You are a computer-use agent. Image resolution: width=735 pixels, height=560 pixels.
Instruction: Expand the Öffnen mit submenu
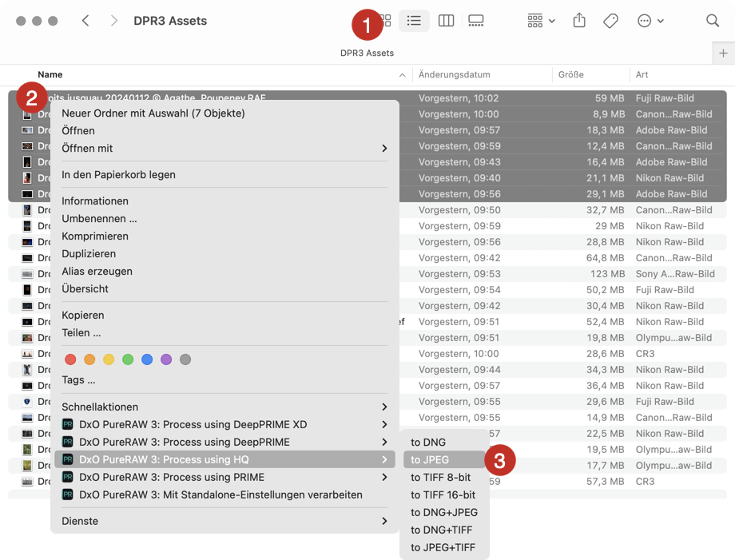coord(224,149)
